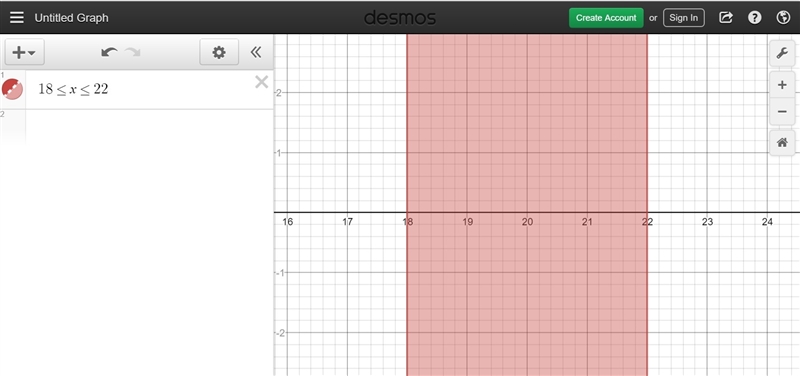Open the help question mark
This screenshot has width=800, height=376.
(x=754, y=17)
